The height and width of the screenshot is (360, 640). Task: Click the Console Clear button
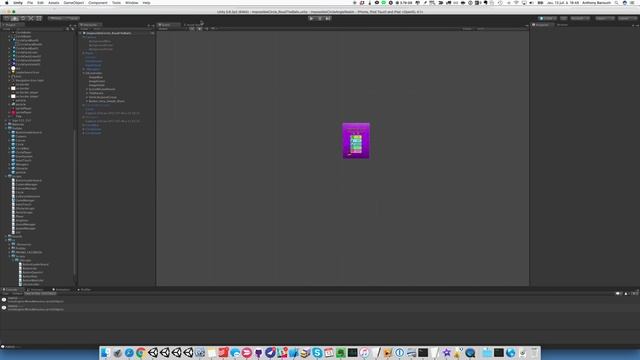pos(6,293)
